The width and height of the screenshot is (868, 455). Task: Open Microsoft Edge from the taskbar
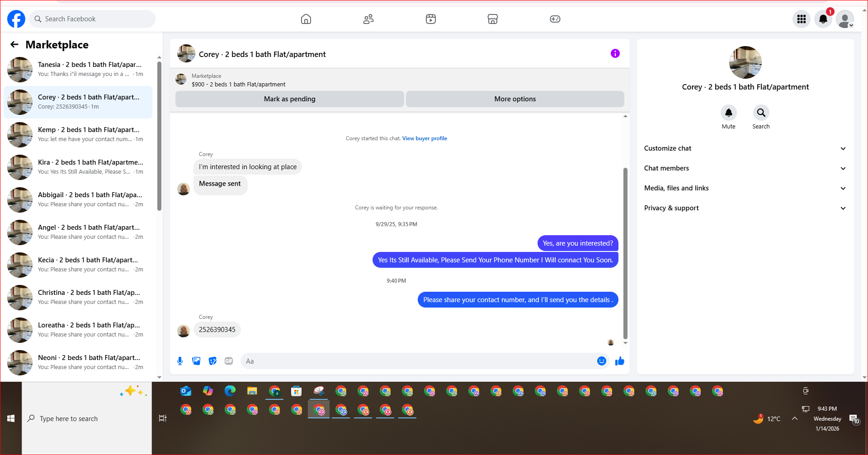click(x=230, y=391)
